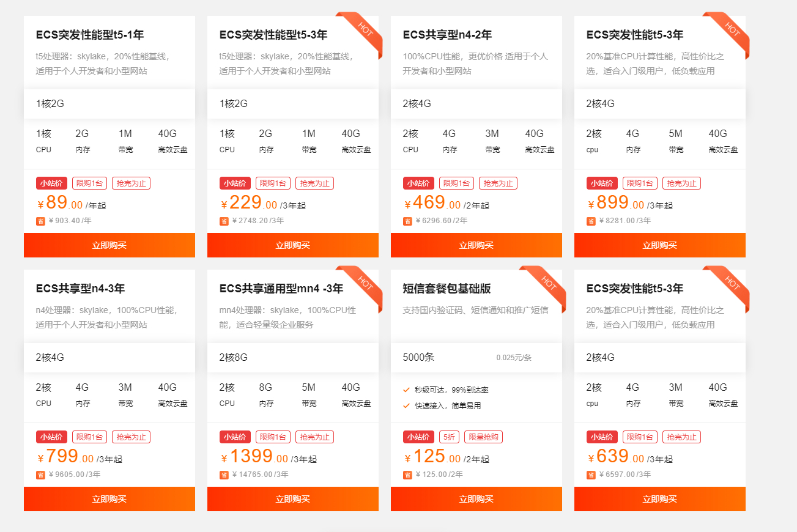Click the 省 icon beside ¥6597.00/3年
This screenshot has height=532, width=797.
click(591, 475)
